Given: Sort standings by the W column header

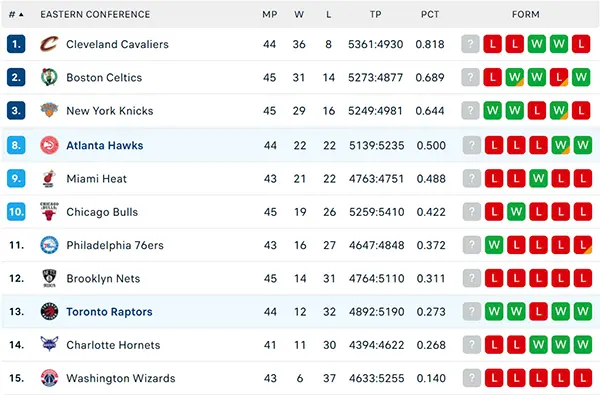Looking at the screenshot, I should coord(299,15).
